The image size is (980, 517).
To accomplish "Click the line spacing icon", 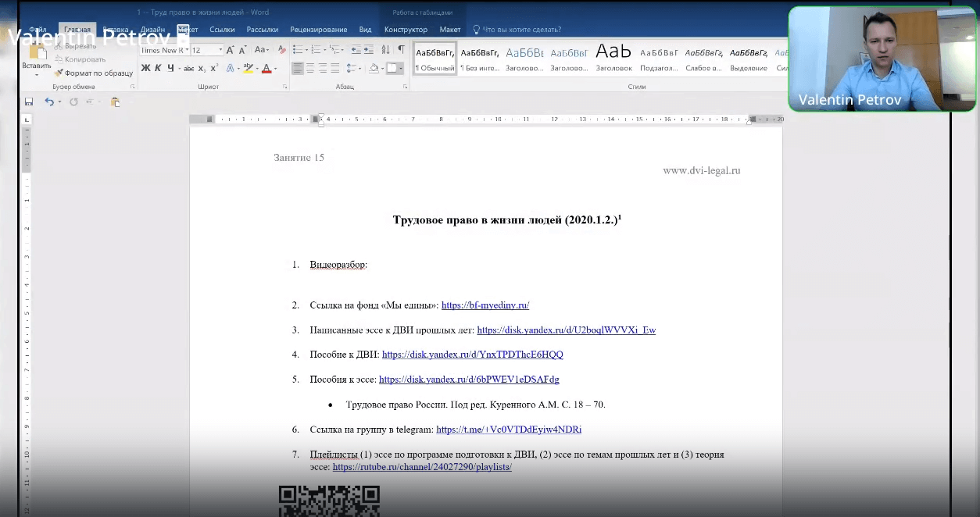I will pos(351,68).
